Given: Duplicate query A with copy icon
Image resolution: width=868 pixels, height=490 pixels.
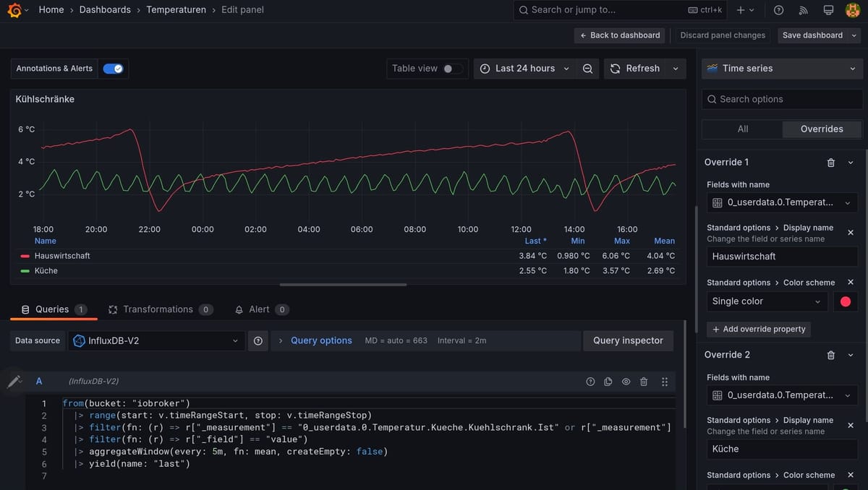Looking at the screenshot, I should tap(608, 382).
